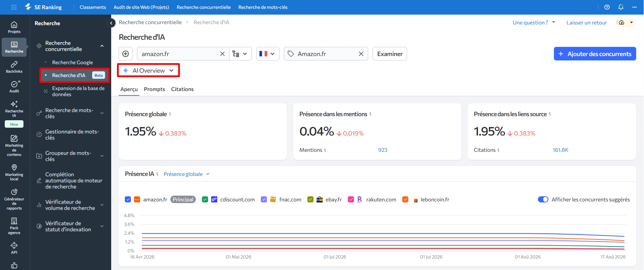The width and height of the screenshot is (644, 270).
Task: Uncheck amazon.fr in chart legend
Action: click(128, 199)
